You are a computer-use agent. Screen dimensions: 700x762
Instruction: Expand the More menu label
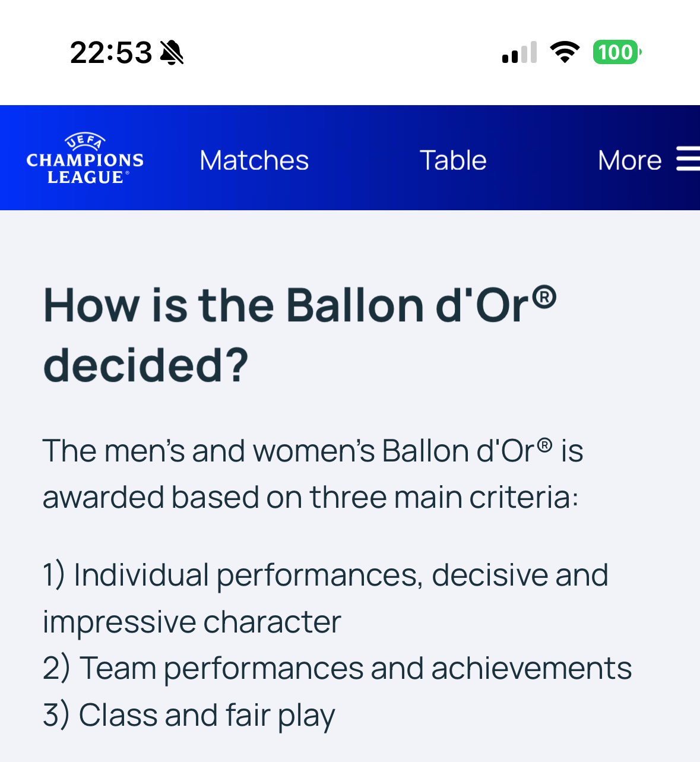[629, 160]
